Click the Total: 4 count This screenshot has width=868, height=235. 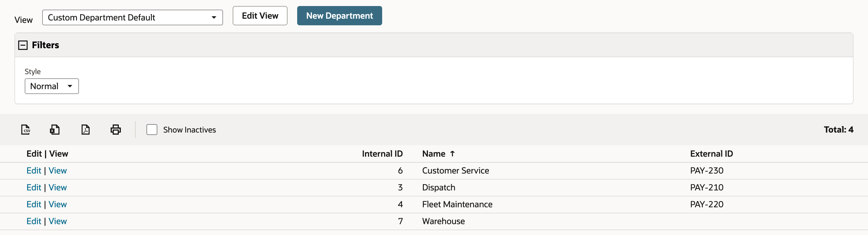[838, 130]
